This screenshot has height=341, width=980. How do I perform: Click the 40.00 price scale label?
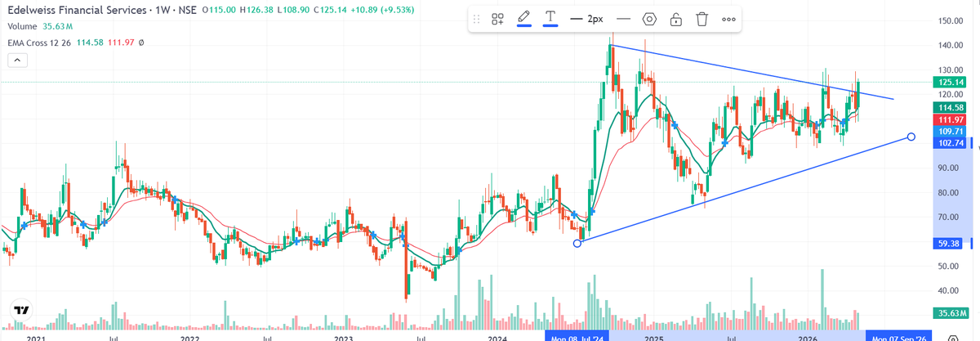point(949,290)
